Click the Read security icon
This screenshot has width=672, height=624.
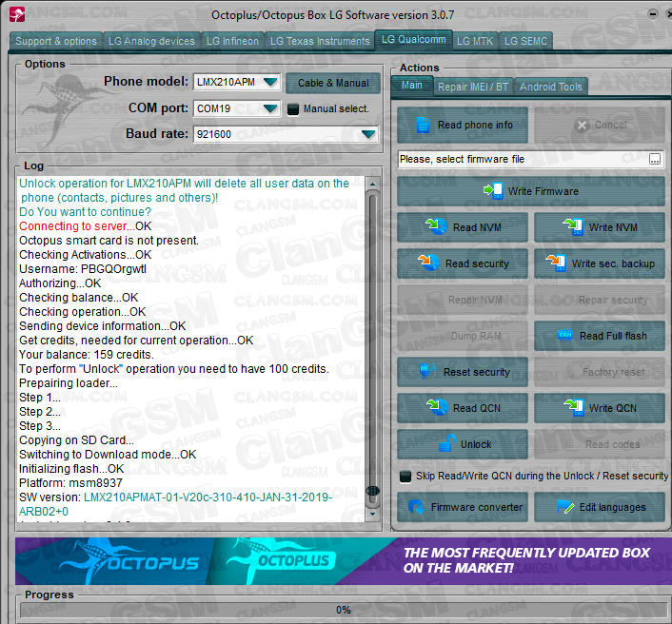pyautogui.click(x=428, y=263)
